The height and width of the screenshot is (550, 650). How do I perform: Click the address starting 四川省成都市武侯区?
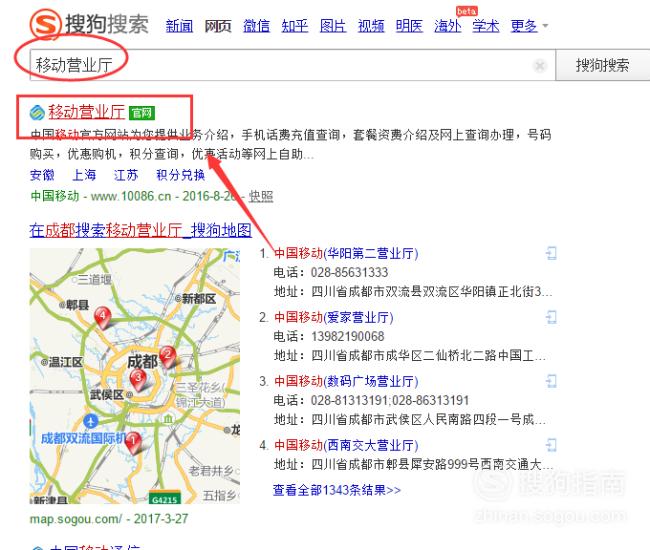(428, 419)
